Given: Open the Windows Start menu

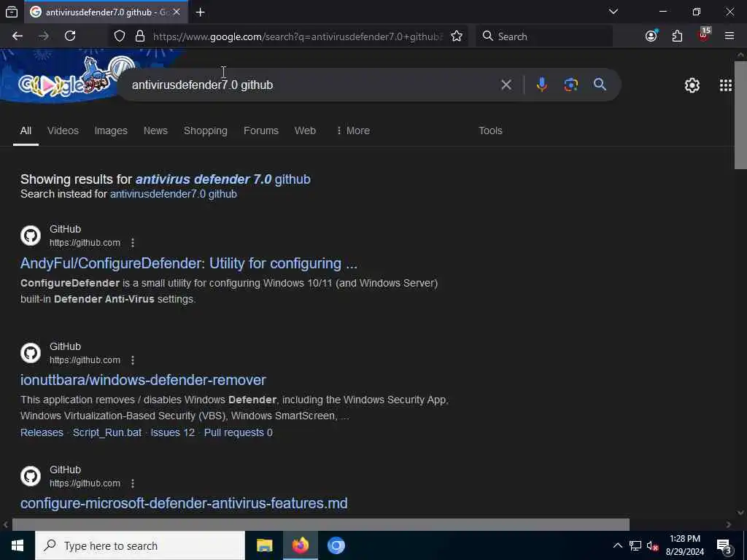Looking at the screenshot, I should click(18, 545).
